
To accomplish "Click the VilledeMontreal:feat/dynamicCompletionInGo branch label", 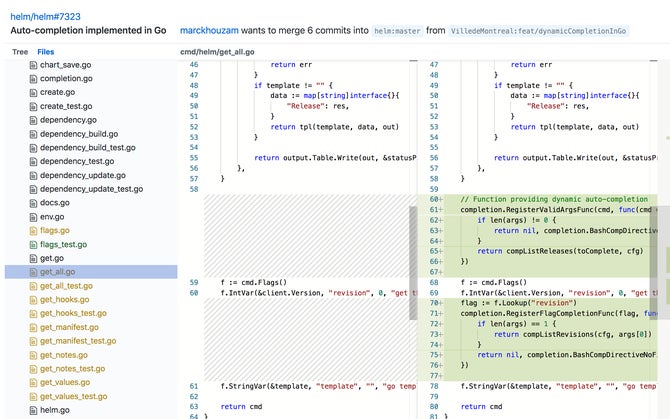I will (x=538, y=31).
